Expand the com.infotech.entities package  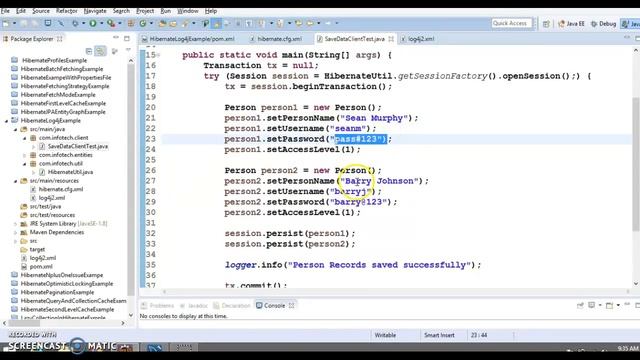[x=24, y=155]
